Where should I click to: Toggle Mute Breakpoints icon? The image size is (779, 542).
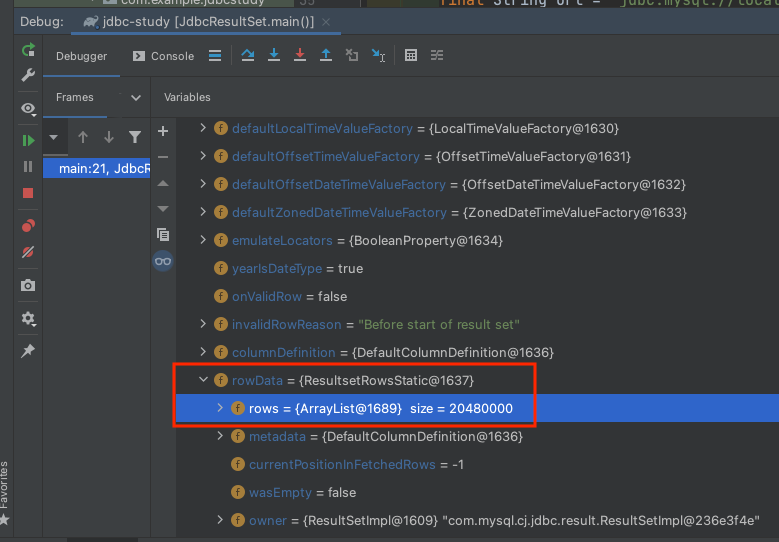tap(28, 252)
